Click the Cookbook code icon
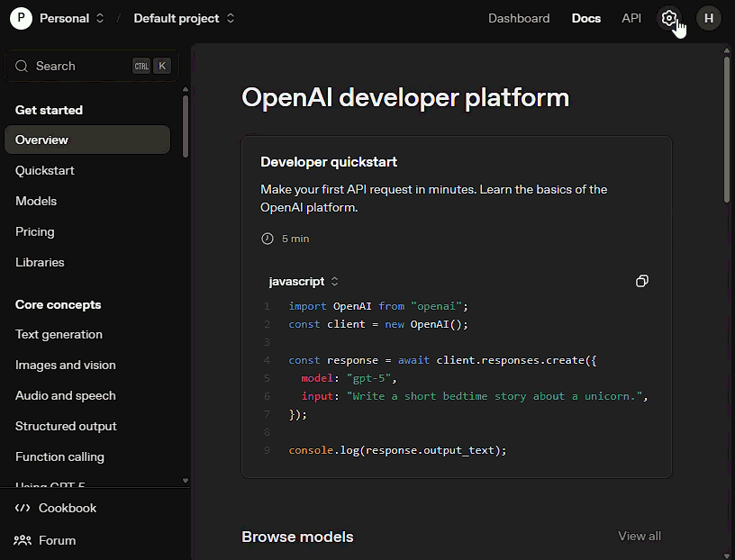This screenshot has height=560, width=735. pyautogui.click(x=23, y=508)
